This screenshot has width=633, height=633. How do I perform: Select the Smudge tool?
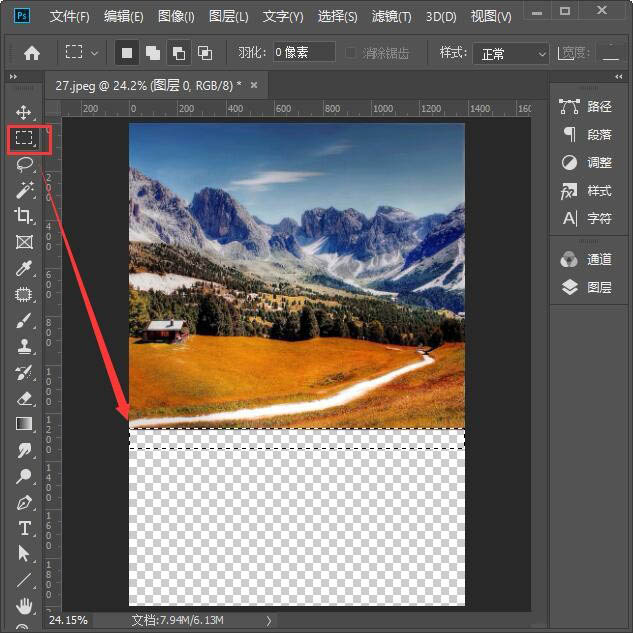click(x=24, y=450)
